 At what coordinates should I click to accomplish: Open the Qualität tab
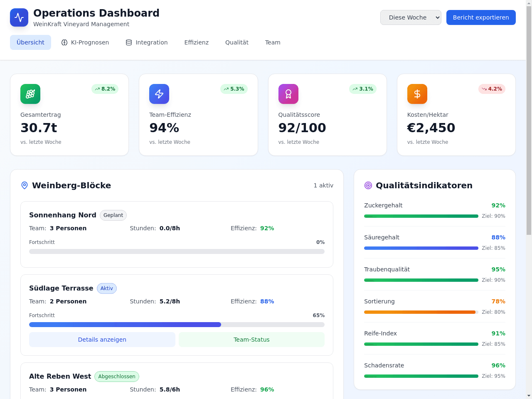coord(237,42)
